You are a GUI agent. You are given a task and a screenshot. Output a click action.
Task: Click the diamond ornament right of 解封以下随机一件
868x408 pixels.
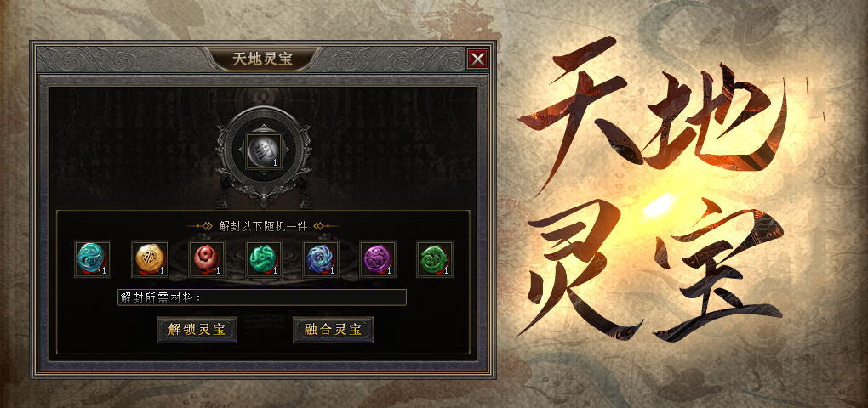click(319, 227)
